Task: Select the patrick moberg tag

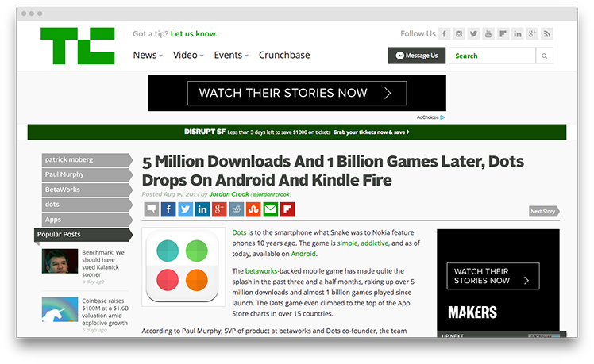Action: pos(87,159)
